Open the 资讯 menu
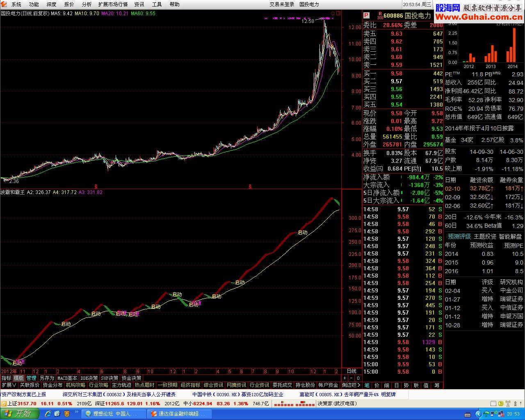 pos(139,4)
